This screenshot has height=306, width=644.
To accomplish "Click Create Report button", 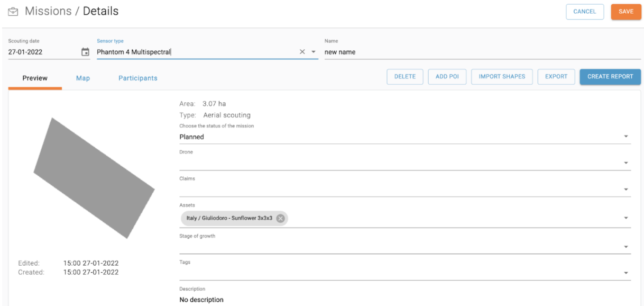I will 610,77.
